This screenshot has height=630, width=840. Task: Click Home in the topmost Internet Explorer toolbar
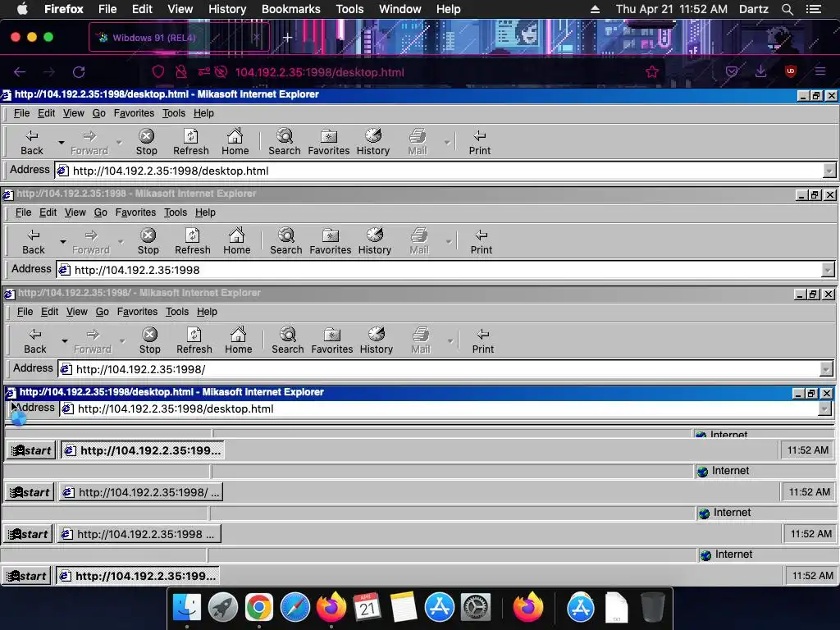(235, 143)
